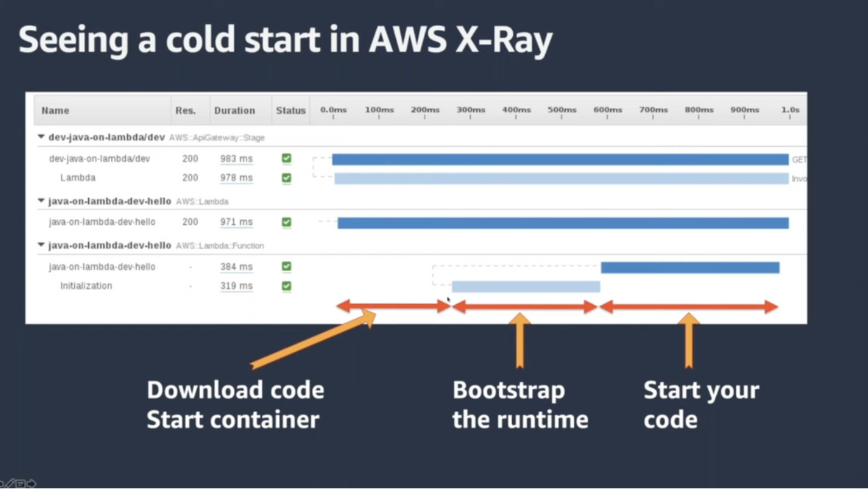
Task: Collapse the dev-java-on-lambda/dev ApiGateway Stage group
Action: coord(41,137)
